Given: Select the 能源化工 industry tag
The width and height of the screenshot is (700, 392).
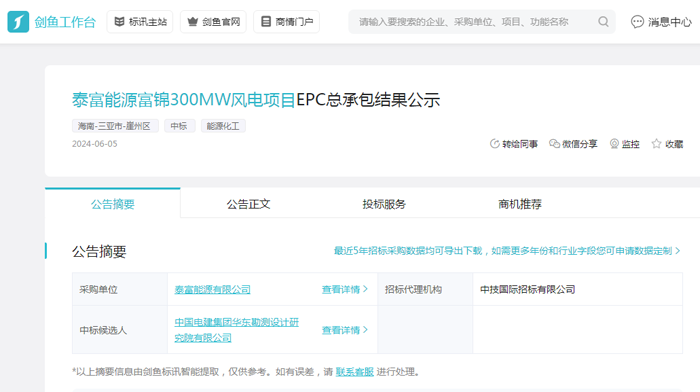Looking at the screenshot, I should (223, 126).
